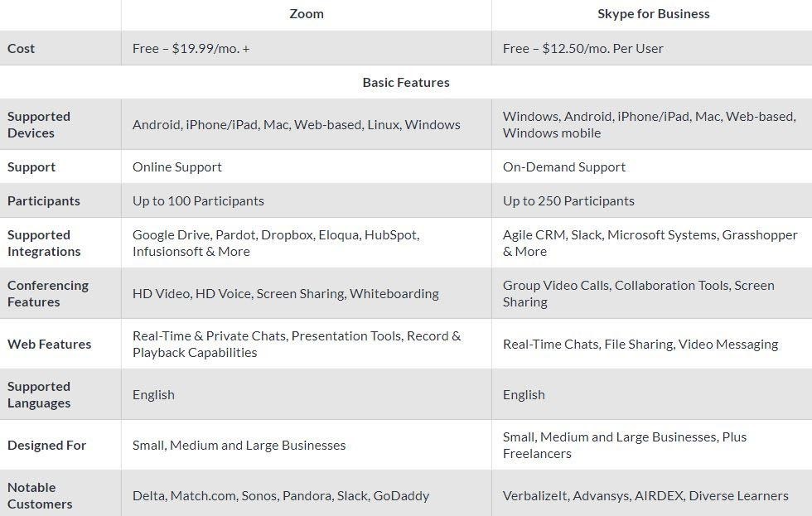
Task: Click Delta, Match.com notable customers cell
Action: click(x=281, y=496)
